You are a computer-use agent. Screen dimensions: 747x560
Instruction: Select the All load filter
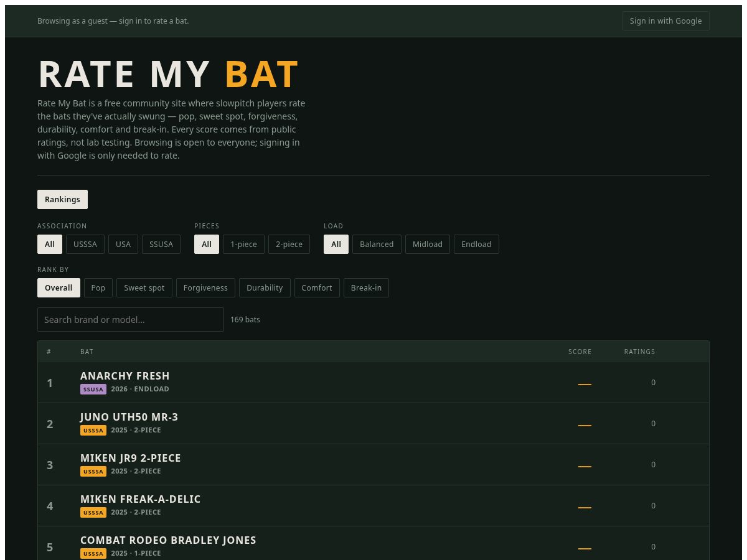[x=336, y=244]
